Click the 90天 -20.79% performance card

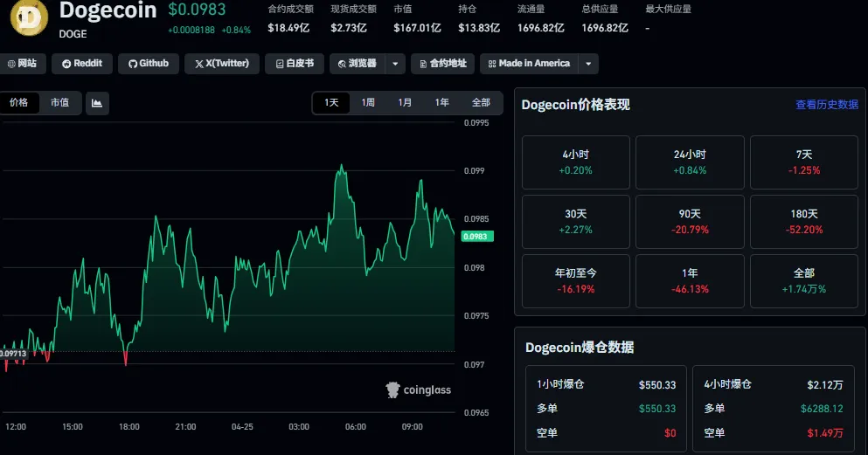(690, 222)
